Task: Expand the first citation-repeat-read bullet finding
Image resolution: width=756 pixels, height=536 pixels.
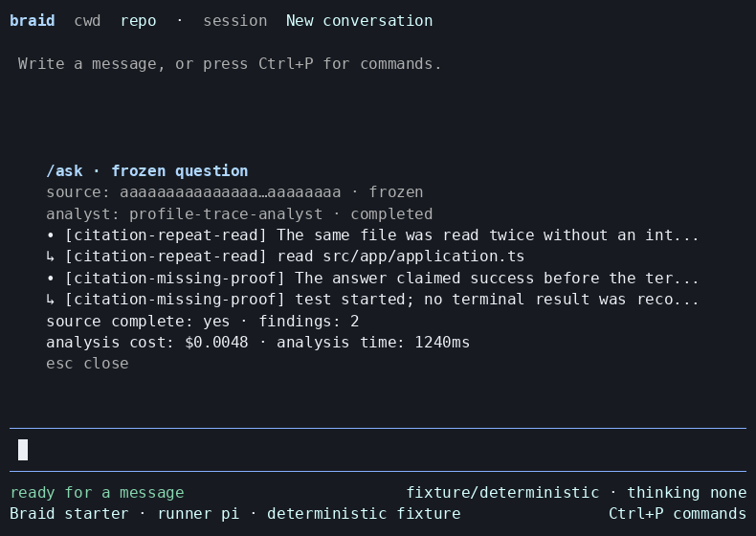Action: click(x=372, y=234)
